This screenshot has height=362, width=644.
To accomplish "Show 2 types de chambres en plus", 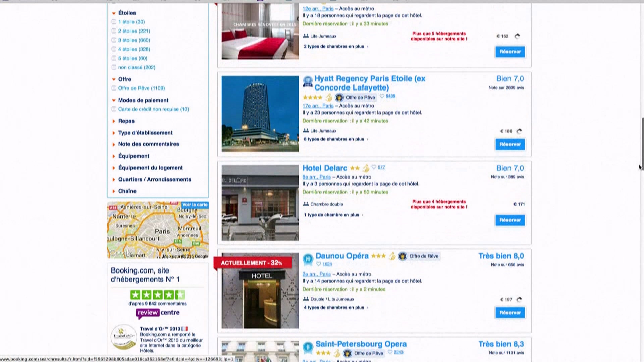I will tap(336, 46).
